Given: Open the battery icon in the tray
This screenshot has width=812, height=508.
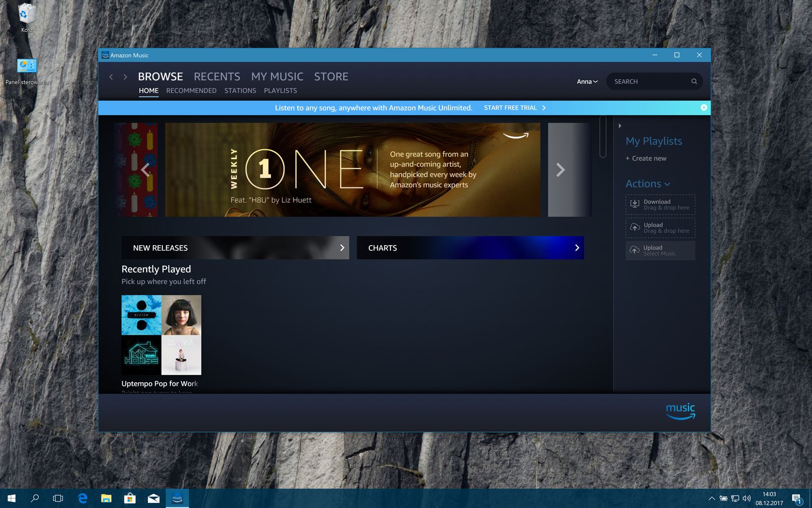Looking at the screenshot, I should pos(723,498).
